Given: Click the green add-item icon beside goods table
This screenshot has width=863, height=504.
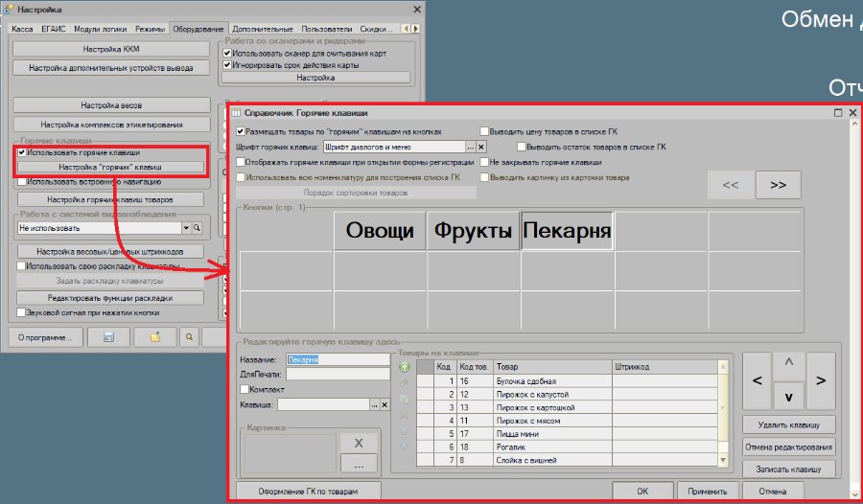Looking at the screenshot, I should (x=404, y=367).
